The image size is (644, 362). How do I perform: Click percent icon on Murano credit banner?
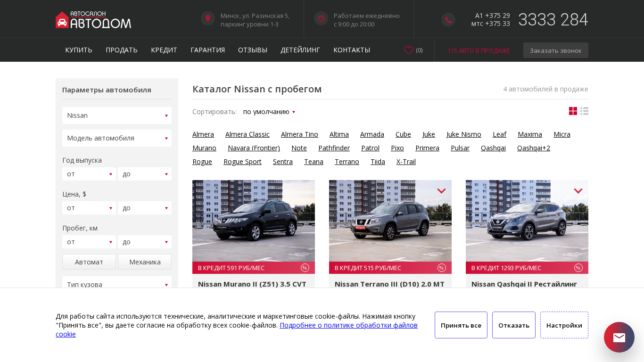[305, 268]
